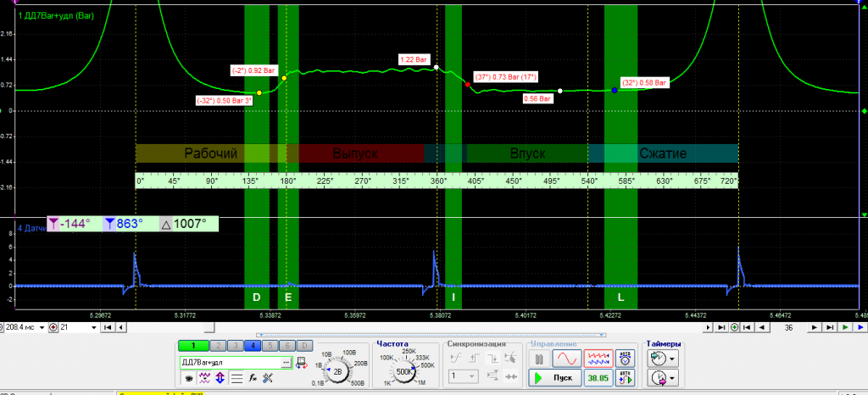The height and width of the screenshot is (395, 868).
Task: Adjust the voltage range knob 2В
Action: pyautogui.click(x=337, y=373)
